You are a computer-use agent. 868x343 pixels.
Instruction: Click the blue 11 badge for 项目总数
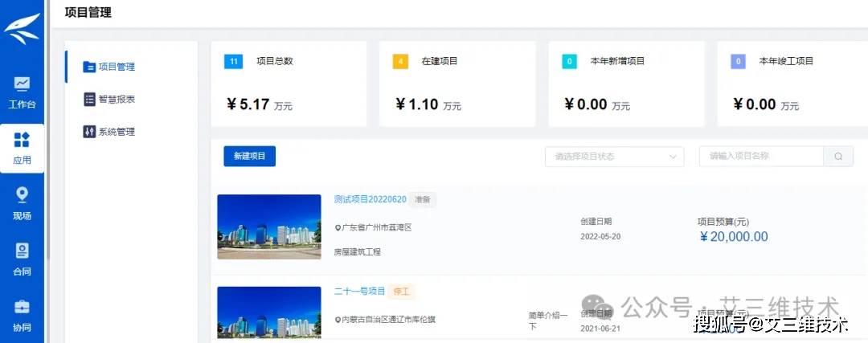(x=234, y=61)
